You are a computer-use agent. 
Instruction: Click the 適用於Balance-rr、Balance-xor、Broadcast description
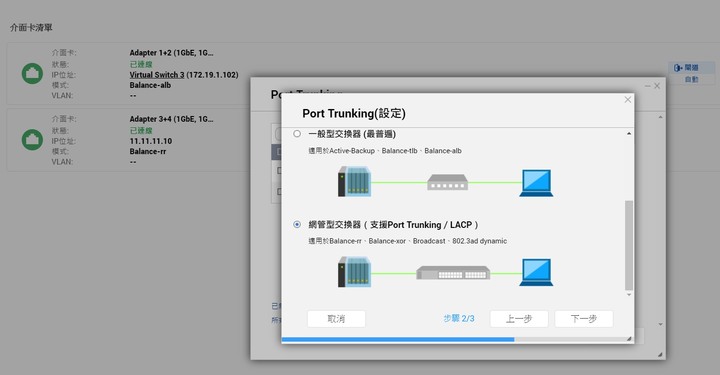pos(407,241)
